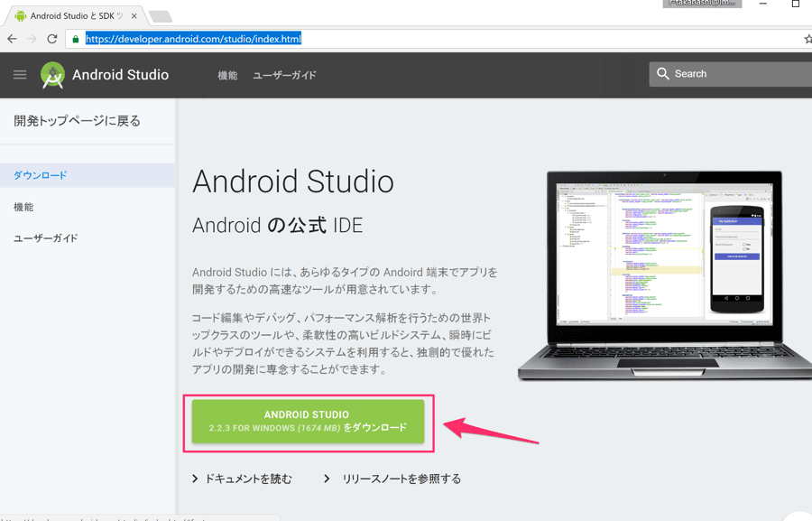
Task: Close the Android Studio browser tab
Action: [x=134, y=16]
